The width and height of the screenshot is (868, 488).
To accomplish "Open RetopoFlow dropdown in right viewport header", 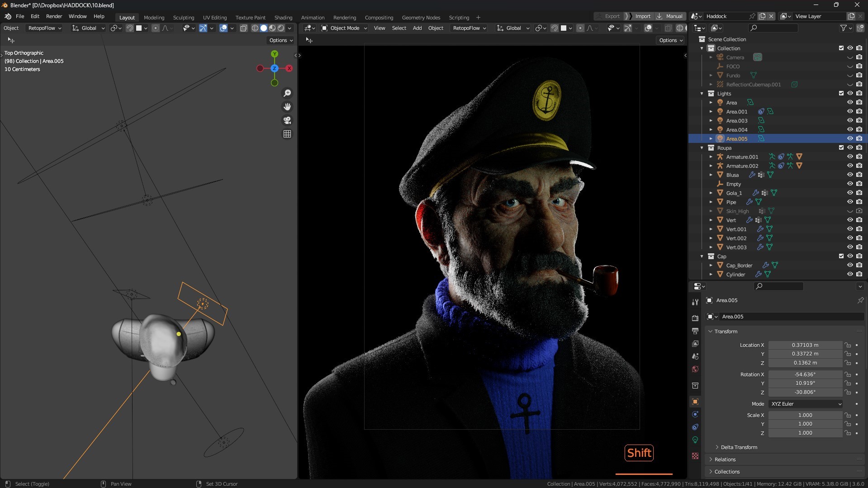I will click(470, 28).
